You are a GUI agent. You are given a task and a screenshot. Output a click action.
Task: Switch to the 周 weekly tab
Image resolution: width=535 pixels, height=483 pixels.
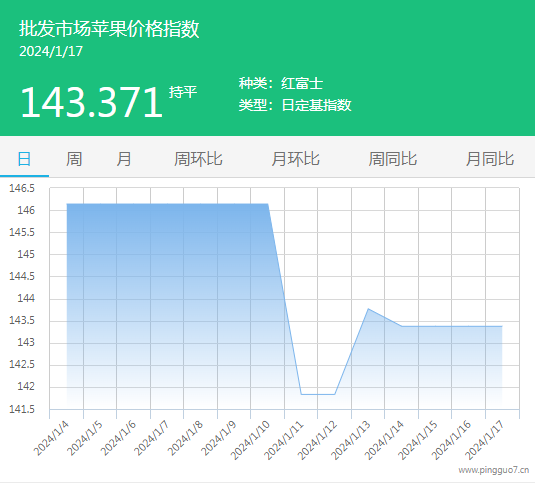74,159
